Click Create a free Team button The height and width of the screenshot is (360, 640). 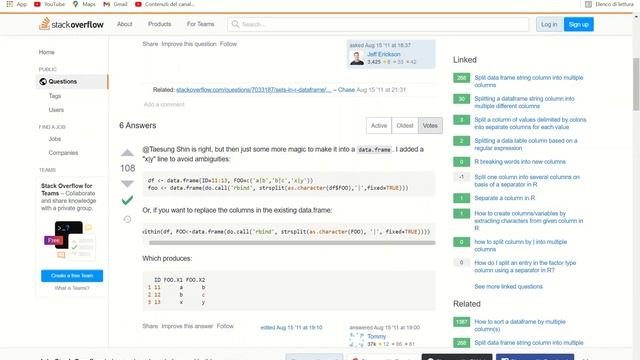(72, 276)
